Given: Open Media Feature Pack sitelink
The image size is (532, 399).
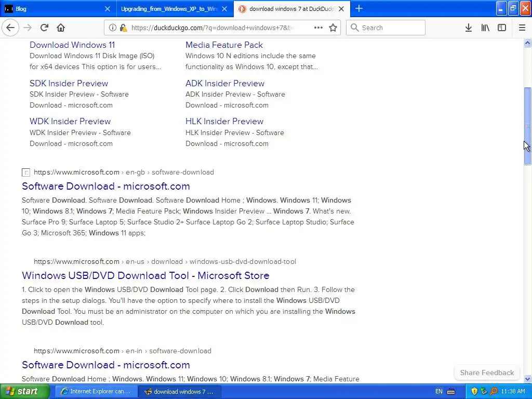Looking at the screenshot, I should coord(224,45).
